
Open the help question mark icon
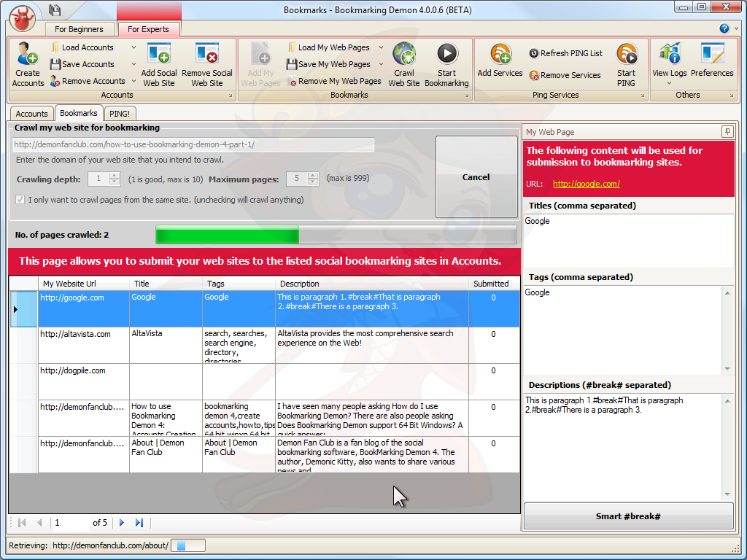point(724,28)
